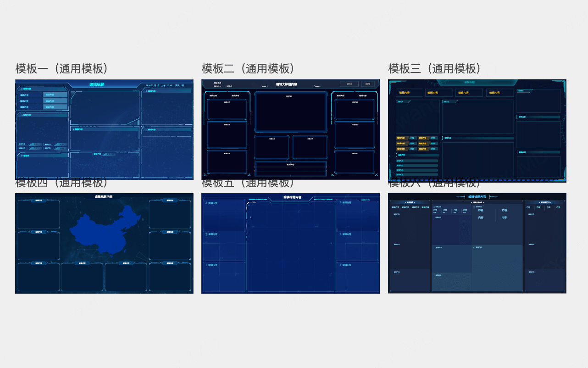Image resolution: width=588 pixels, height=368 pixels.
Task: Click 编辑标题 header in 模板一 thumbnail
Action: point(97,84)
